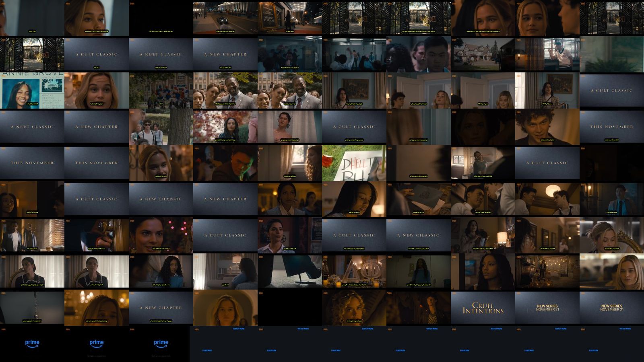Image resolution: width=644 pixels, height=362 pixels.
Task: Select the Cruel Intentions title card
Action: tap(483, 308)
